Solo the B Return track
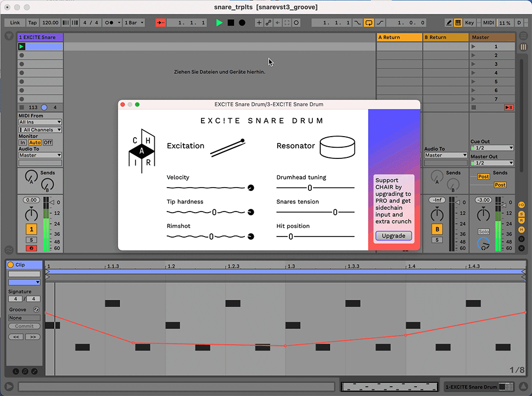Viewport: 532px width, 396px height. 437,240
